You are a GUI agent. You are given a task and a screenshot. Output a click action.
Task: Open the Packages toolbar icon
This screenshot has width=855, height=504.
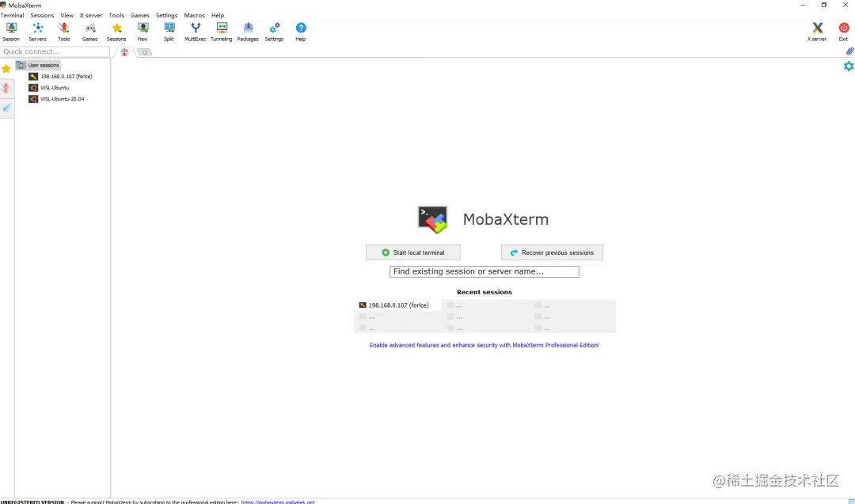(248, 32)
